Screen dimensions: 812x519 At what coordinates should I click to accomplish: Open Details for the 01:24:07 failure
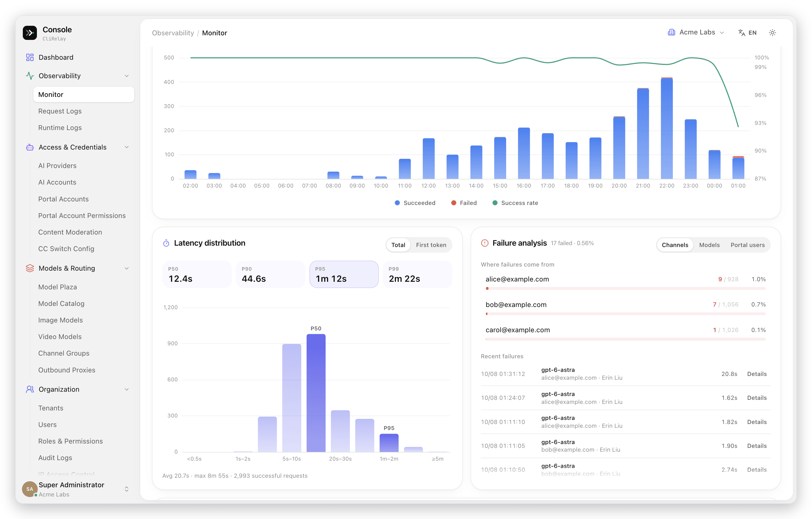[757, 398]
